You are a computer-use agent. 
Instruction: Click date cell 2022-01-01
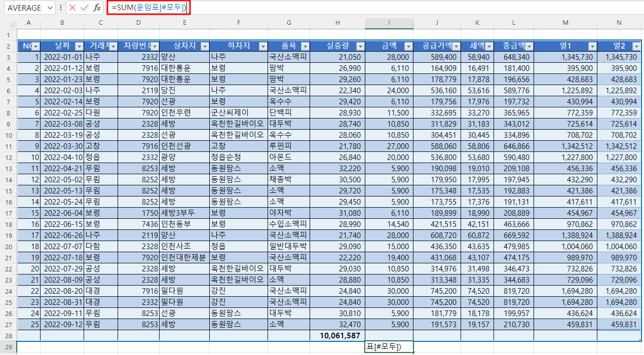click(62, 57)
